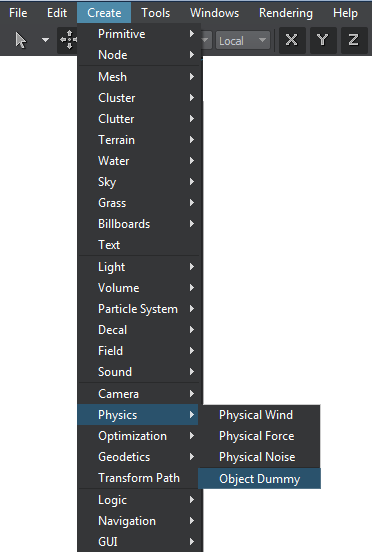Toggle the Y axis button

(x=323, y=40)
